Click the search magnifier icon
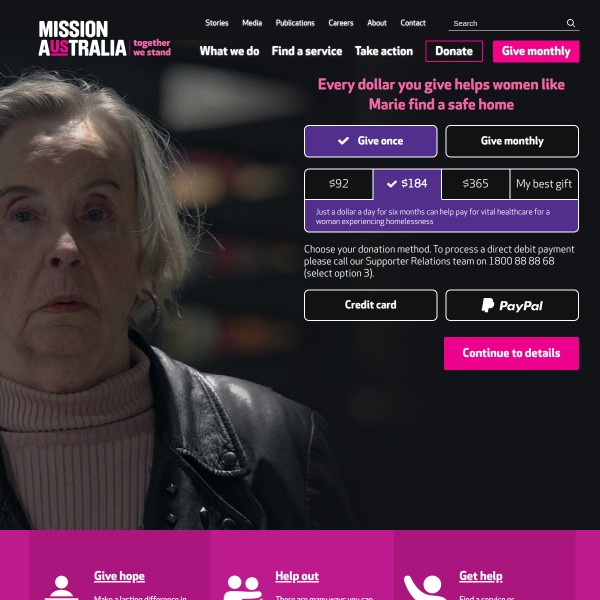The image size is (600, 600). point(571,23)
